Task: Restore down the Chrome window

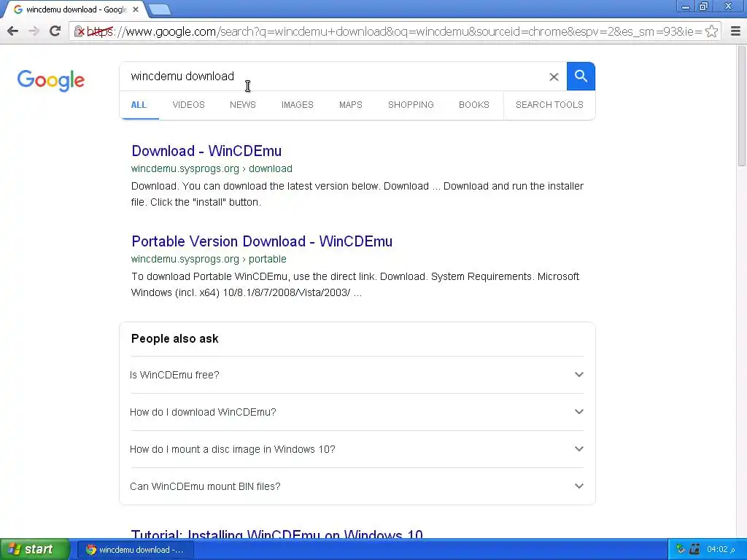Action: pyautogui.click(x=703, y=7)
